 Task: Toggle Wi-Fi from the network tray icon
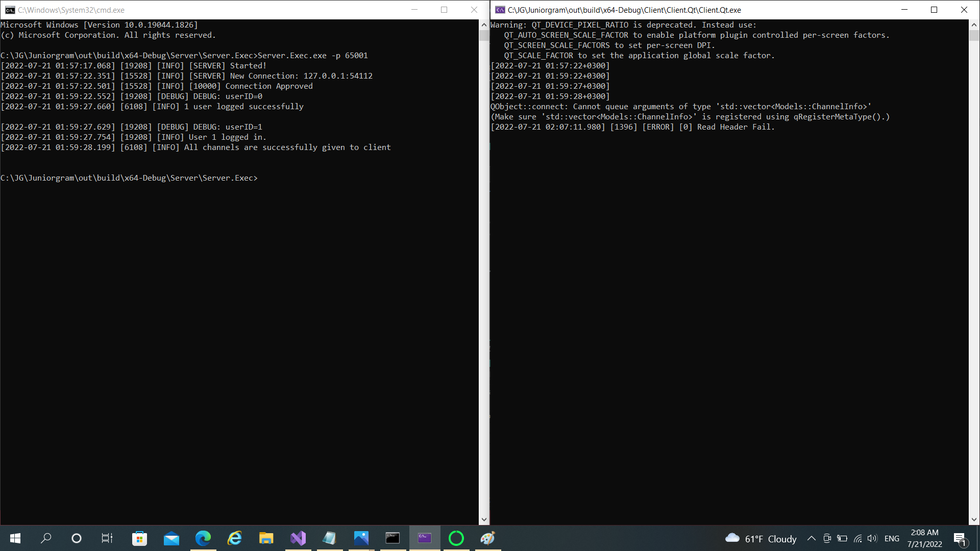[857, 538]
